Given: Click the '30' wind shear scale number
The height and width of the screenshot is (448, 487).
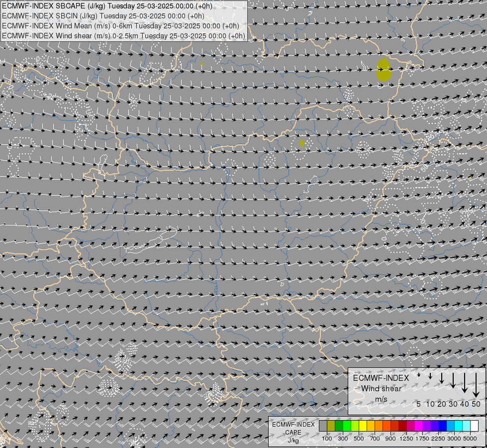Looking at the screenshot, I should 453,404.
